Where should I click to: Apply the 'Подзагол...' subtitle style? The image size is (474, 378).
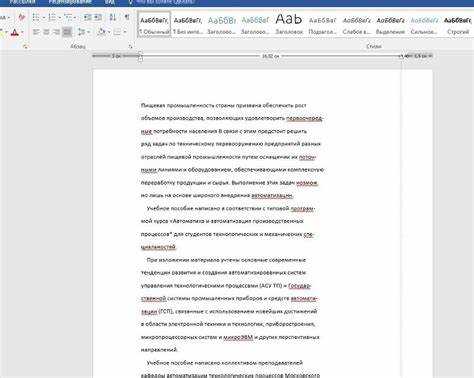tap(322, 25)
